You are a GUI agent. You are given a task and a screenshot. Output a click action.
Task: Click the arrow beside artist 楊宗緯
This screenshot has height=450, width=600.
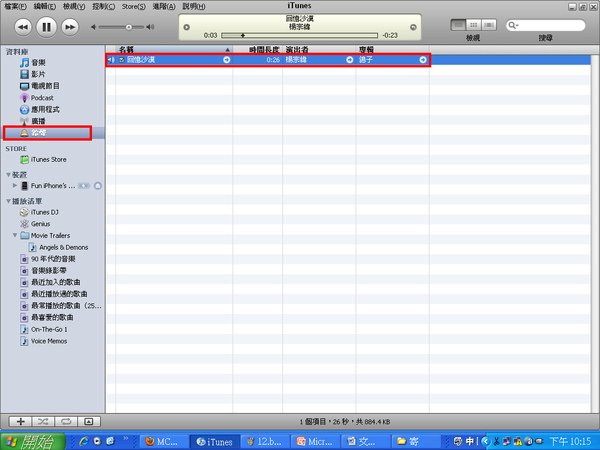pos(349,60)
